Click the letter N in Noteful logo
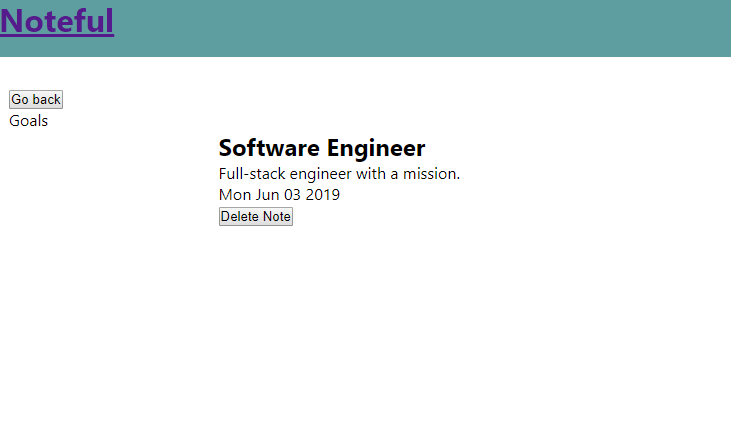This screenshot has height=429, width=731. (x=14, y=21)
